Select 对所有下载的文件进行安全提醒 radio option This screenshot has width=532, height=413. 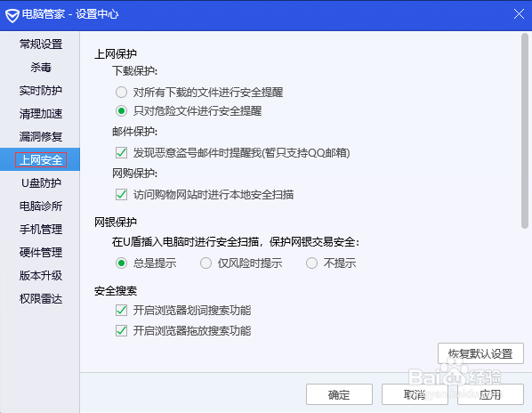pyautogui.click(x=121, y=92)
